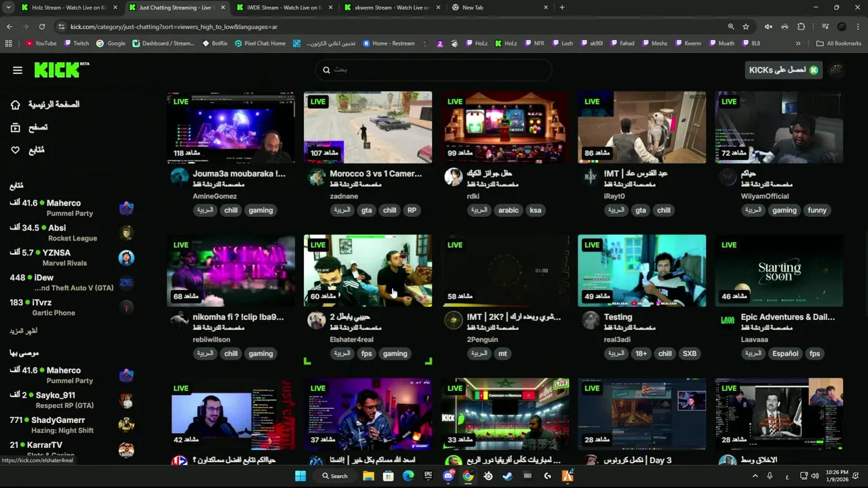Open rdki stream thumbnail
This screenshot has width=868, height=488.
505,127
